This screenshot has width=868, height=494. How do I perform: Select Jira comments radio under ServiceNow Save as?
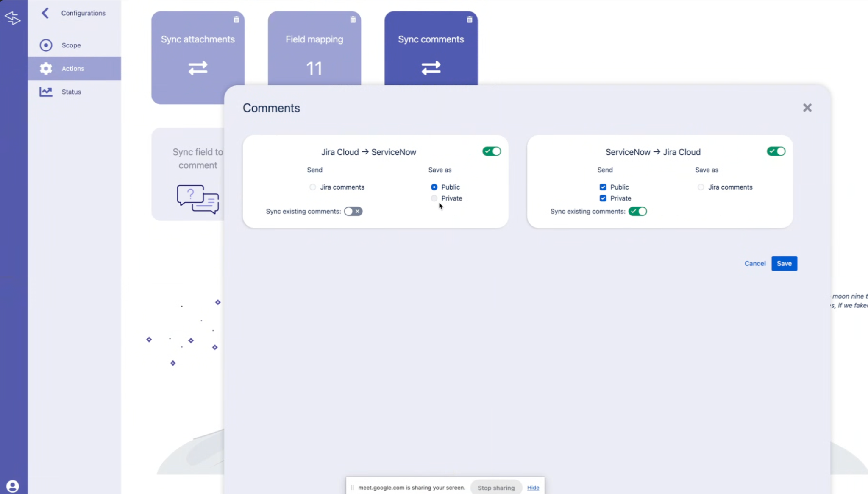point(701,187)
